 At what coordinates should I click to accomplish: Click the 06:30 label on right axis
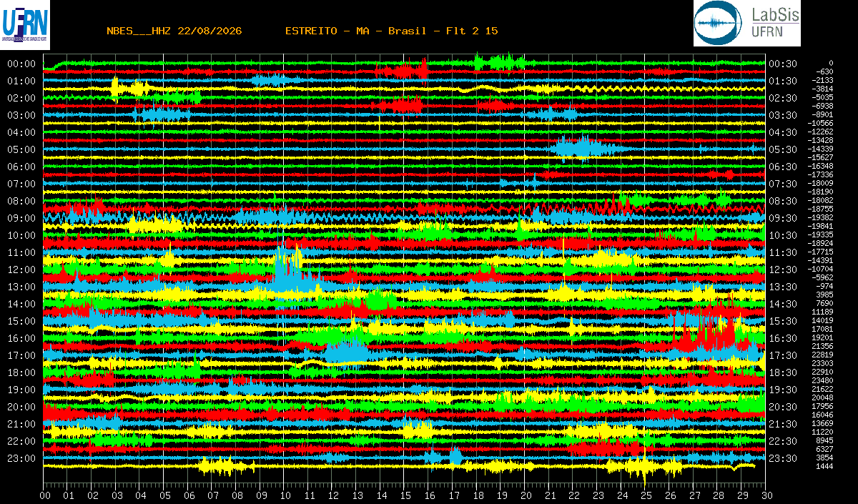coord(783,167)
